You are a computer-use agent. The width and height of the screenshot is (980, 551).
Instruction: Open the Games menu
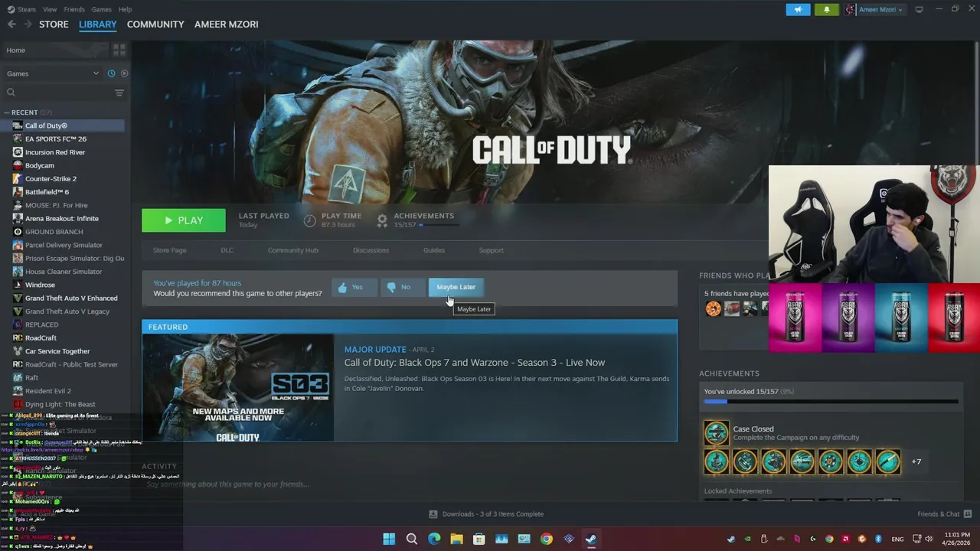click(x=101, y=9)
